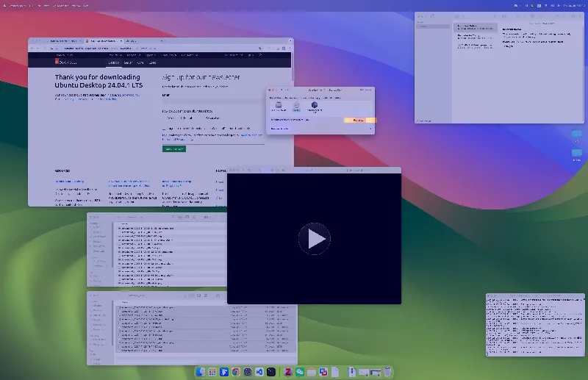Select the first disk icon in dialog
This screenshot has height=380, width=588.
click(279, 105)
